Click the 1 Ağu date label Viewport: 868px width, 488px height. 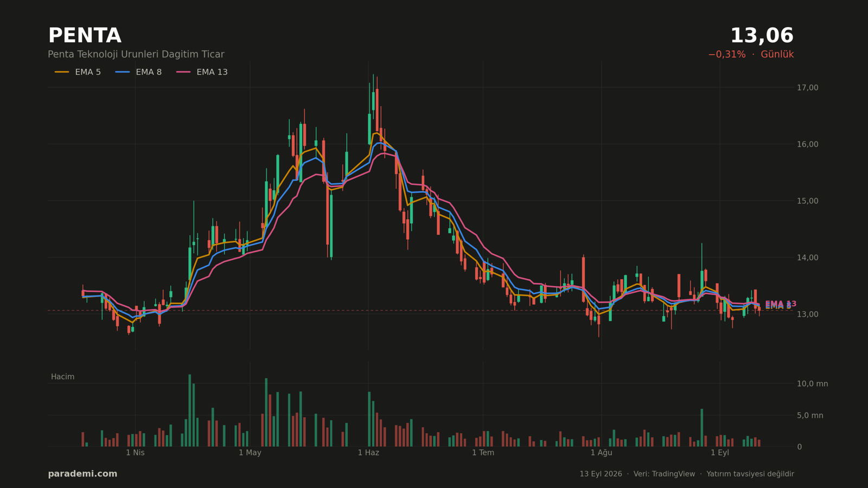(x=601, y=453)
